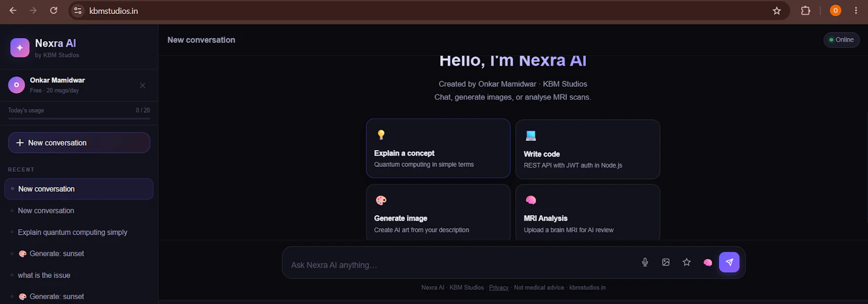Click the Nexra AI sparkle logo
This screenshot has width=868, height=304.
tap(20, 48)
